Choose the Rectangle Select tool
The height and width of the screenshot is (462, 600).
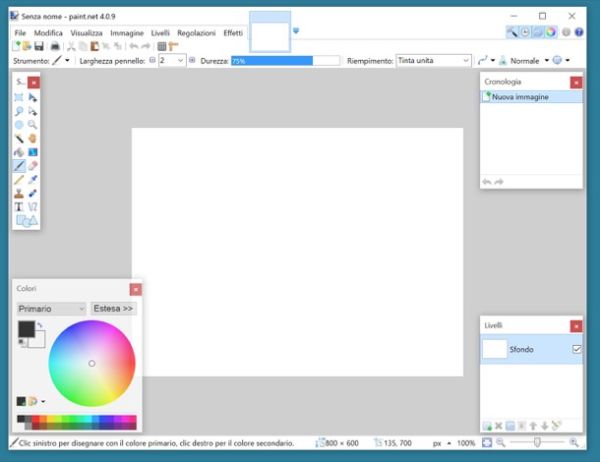[x=20, y=98]
